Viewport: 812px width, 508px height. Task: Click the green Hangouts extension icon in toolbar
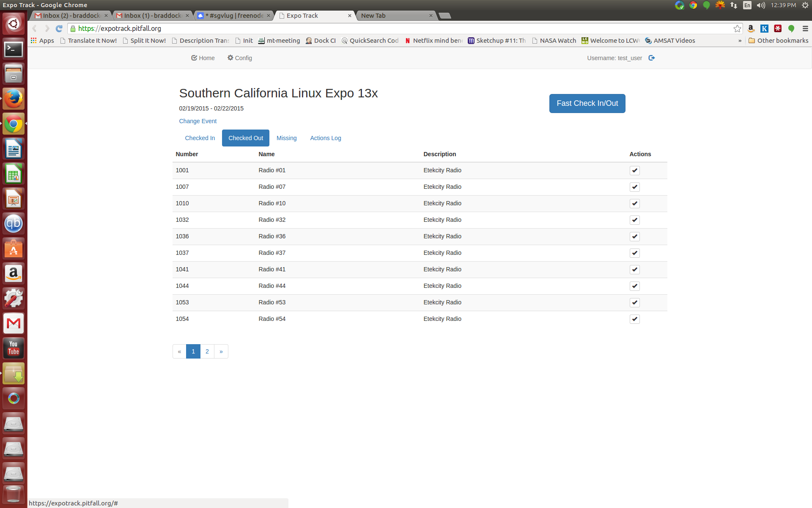791,28
